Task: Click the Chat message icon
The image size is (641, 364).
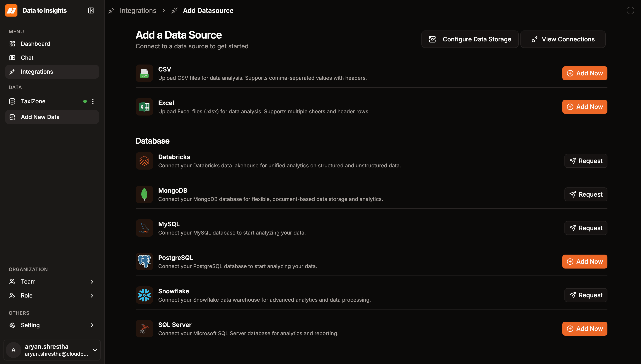Action: click(x=12, y=58)
